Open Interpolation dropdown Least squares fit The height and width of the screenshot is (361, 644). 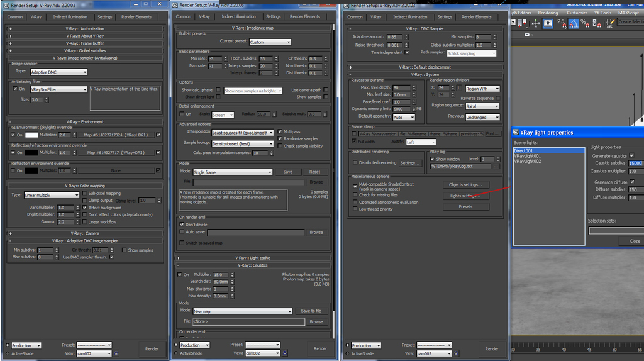[242, 133]
